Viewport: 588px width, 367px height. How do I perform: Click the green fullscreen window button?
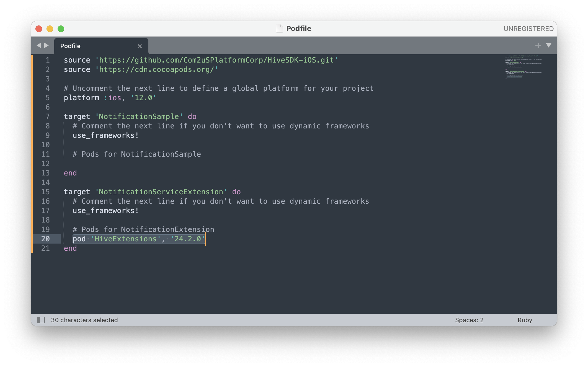pos(61,29)
